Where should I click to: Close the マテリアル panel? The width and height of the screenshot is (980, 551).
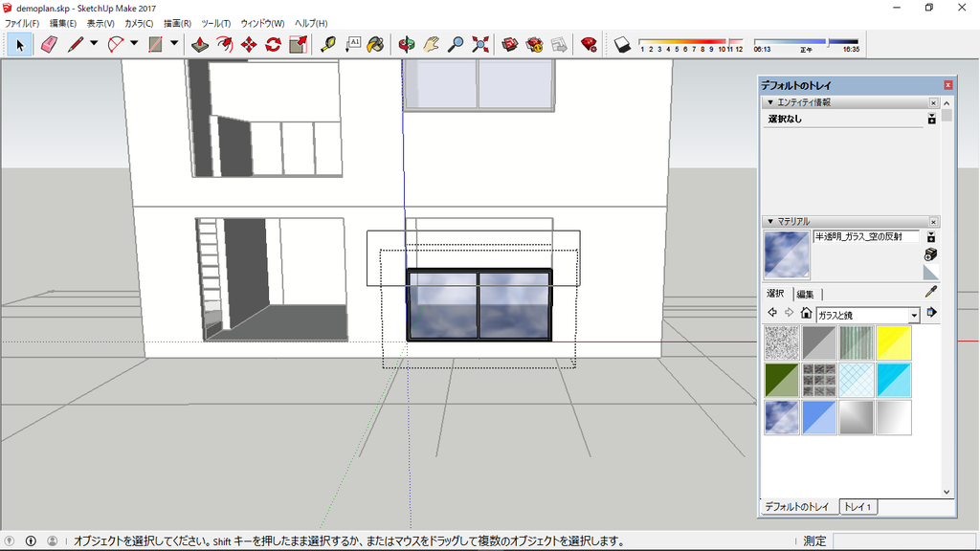pos(933,222)
